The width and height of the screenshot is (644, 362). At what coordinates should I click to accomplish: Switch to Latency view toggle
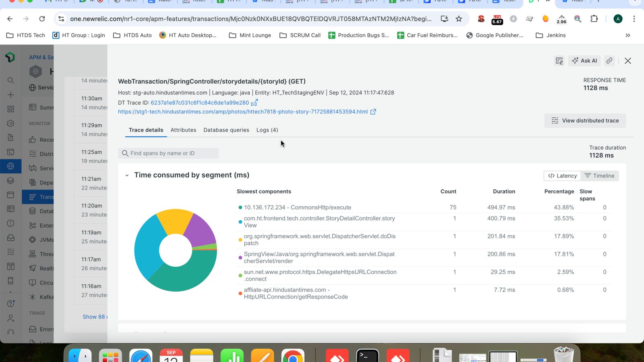pos(562,176)
